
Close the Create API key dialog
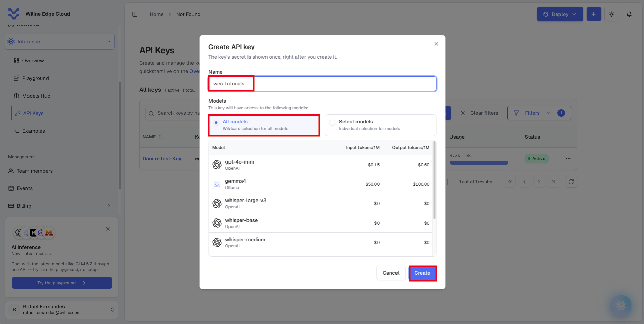coord(436,44)
